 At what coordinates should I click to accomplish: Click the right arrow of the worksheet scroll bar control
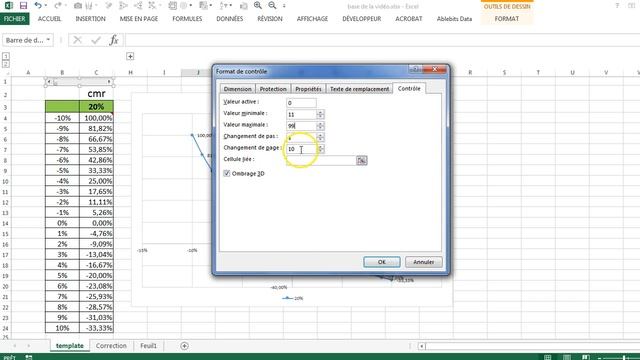pyautogui.click(x=109, y=82)
